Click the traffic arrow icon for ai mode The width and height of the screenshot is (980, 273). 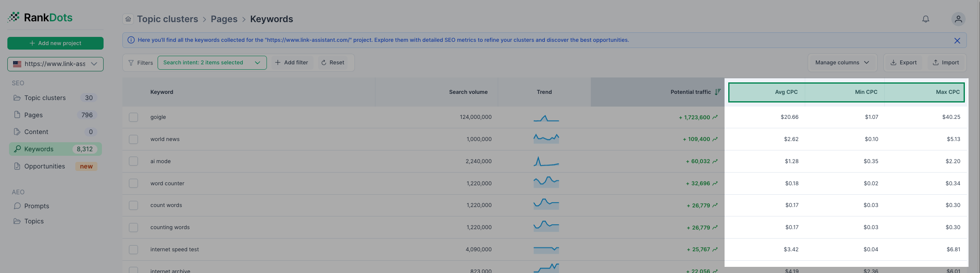(x=715, y=161)
